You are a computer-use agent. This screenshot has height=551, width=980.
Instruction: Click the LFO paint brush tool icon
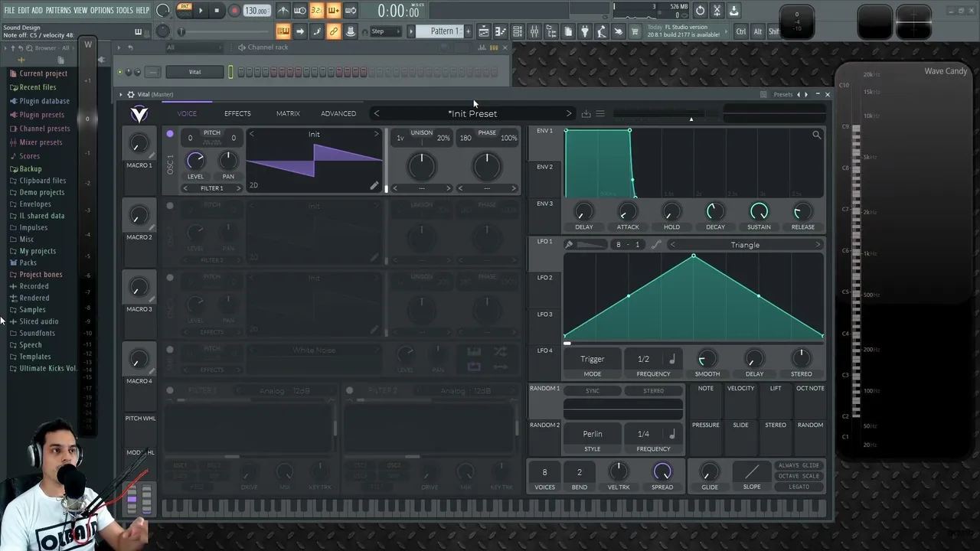[569, 245]
